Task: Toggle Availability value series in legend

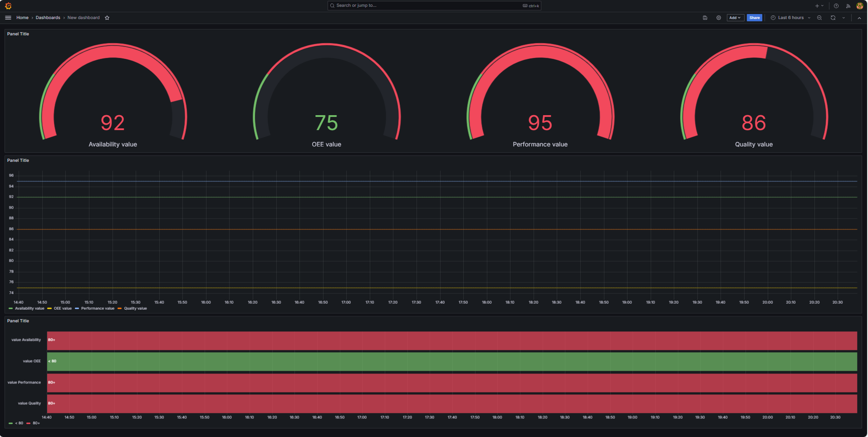Action: point(29,309)
